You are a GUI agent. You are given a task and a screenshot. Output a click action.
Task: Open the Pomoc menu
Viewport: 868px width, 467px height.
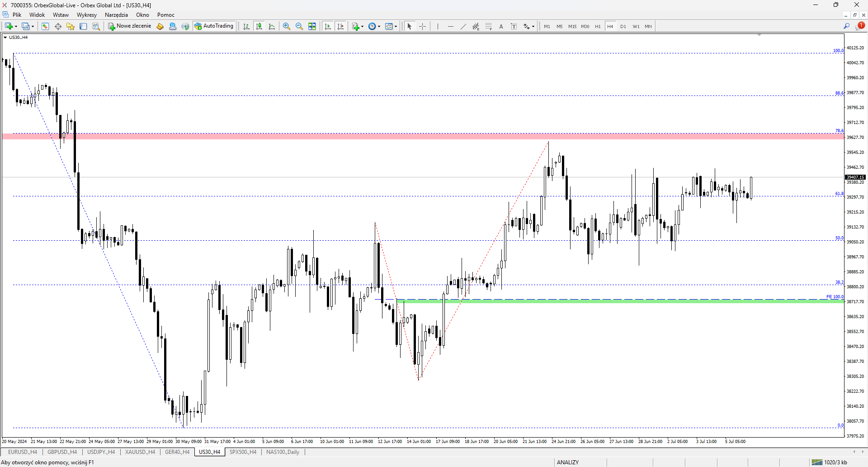tap(166, 15)
